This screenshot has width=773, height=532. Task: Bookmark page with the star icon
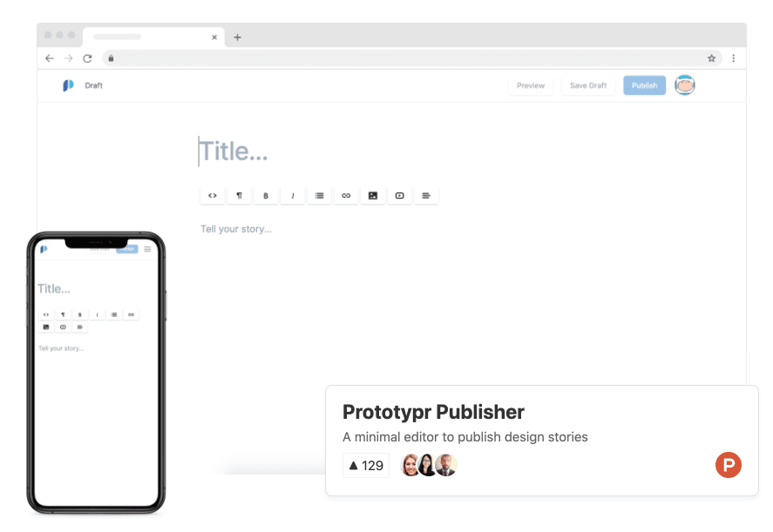(711, 58)
